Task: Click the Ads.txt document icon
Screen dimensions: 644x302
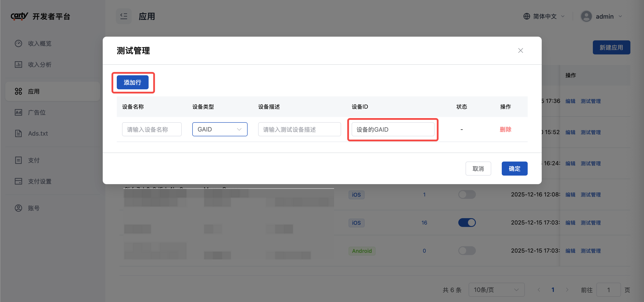Action: coord(18,133)
